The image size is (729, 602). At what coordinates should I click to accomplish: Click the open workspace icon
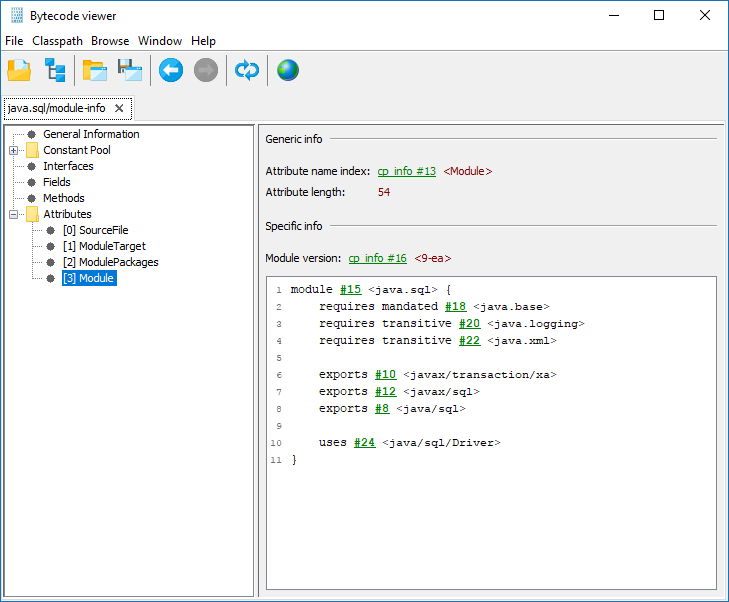tap(95, 70)
